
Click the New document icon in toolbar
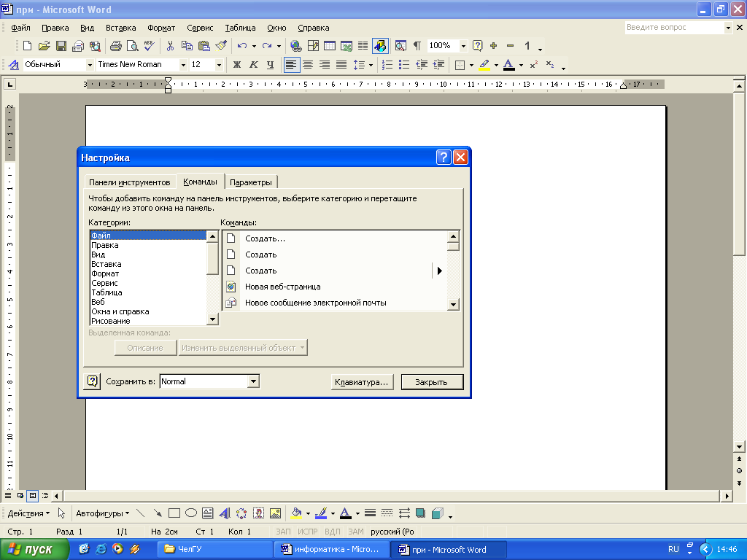(27, 46)
